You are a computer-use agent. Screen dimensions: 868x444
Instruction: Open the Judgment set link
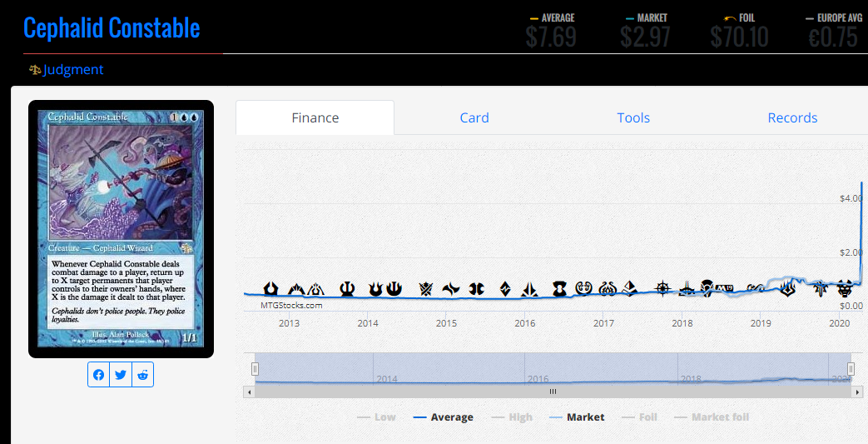[73, 70]
